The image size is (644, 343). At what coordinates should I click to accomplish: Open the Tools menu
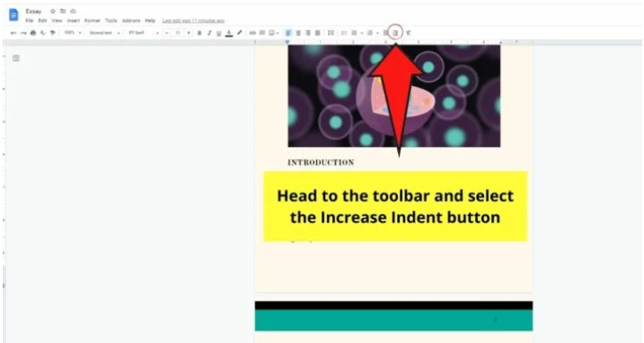[x=111, y=20]
